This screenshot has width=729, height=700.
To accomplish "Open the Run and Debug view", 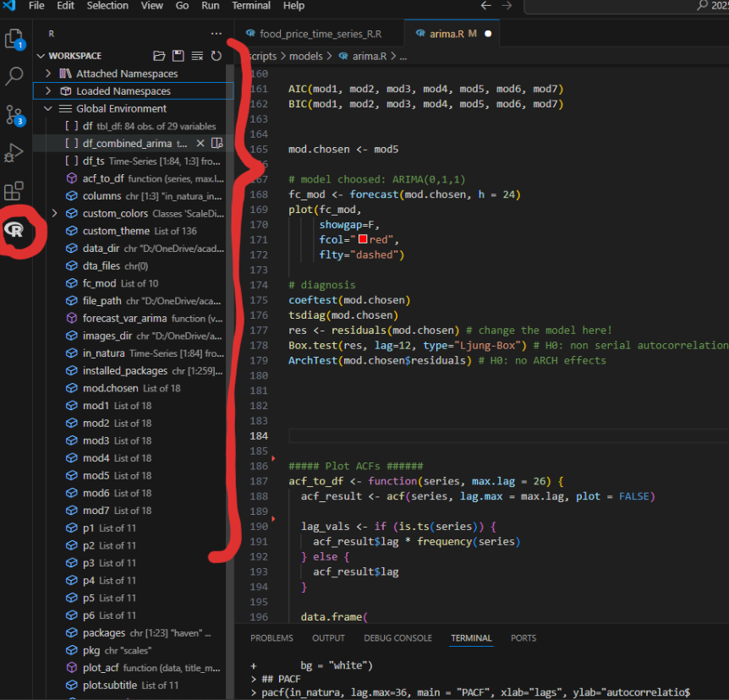I will point(14,153).
